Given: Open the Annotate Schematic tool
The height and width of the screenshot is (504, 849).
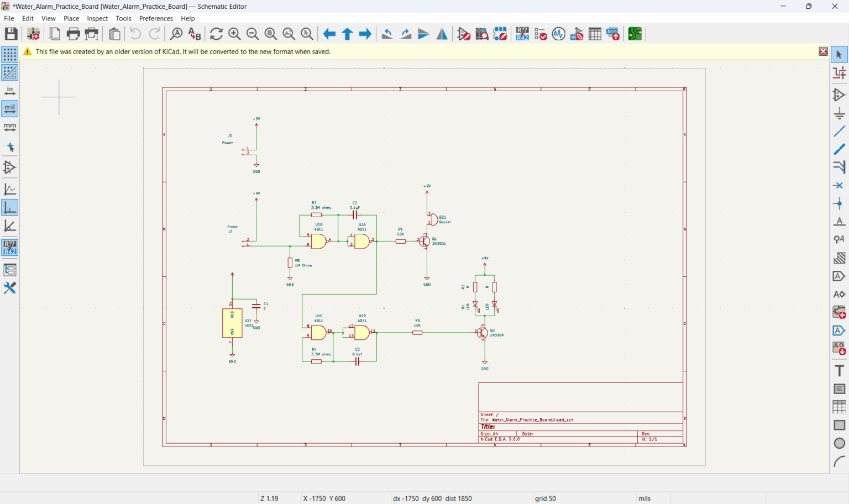Looking at the screenshot, I should point(522,34).
